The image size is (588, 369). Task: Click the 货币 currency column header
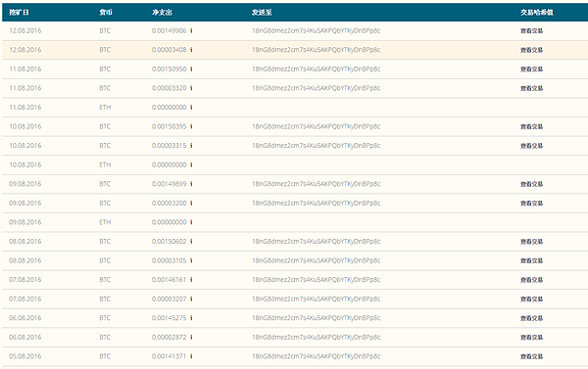[x=106, y=13]
